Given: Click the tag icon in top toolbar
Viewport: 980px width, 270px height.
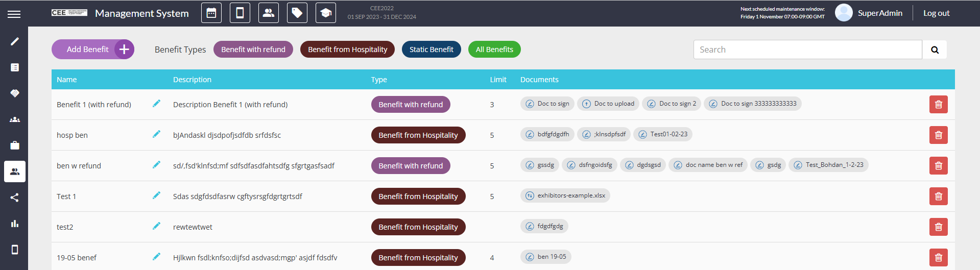Looking at the screenshot, I should 297,13.
